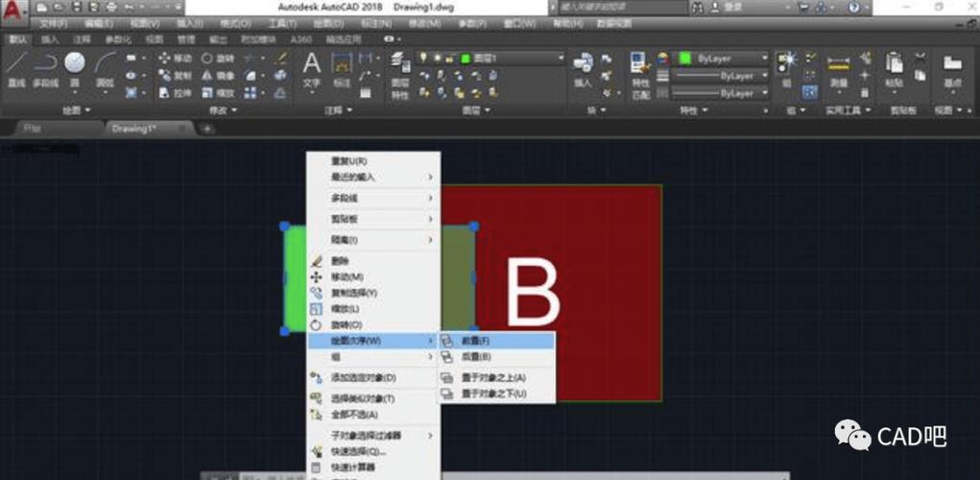The width and height of the screenshot is (980, 480).
Task: Choose Select Similar (选择类似对象)
Action: tap(373, 398)
